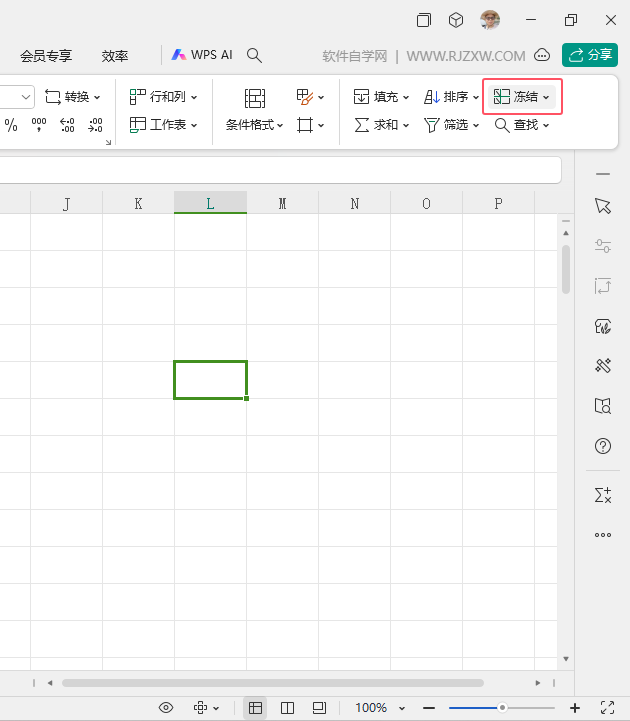
Task: Click the percent style icon
Action: click(11, 125)
